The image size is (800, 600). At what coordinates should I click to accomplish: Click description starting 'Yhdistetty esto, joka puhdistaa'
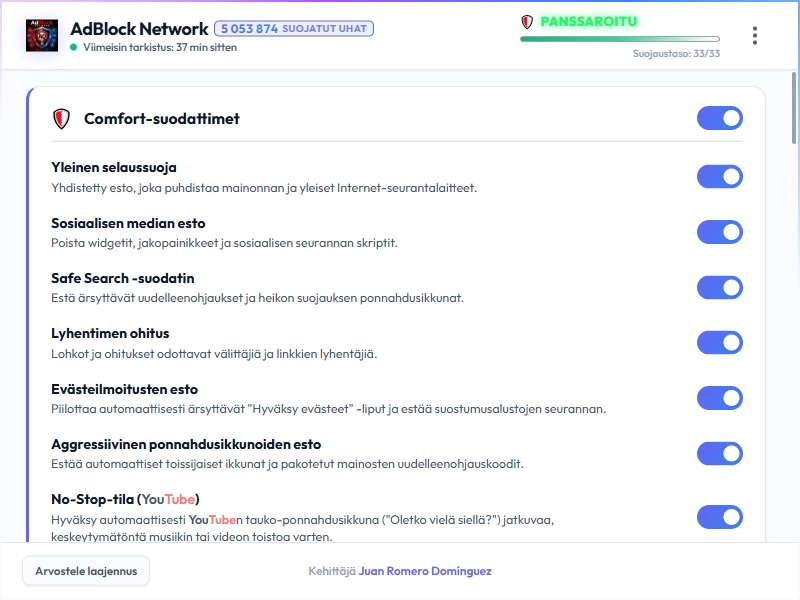point(264,188)
